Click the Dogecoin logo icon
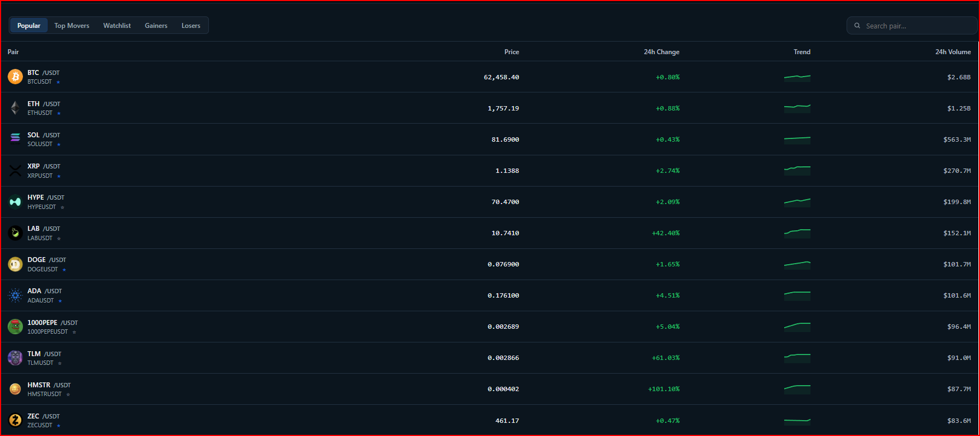This screenshot has height=436, width=980. pos(15,264)
